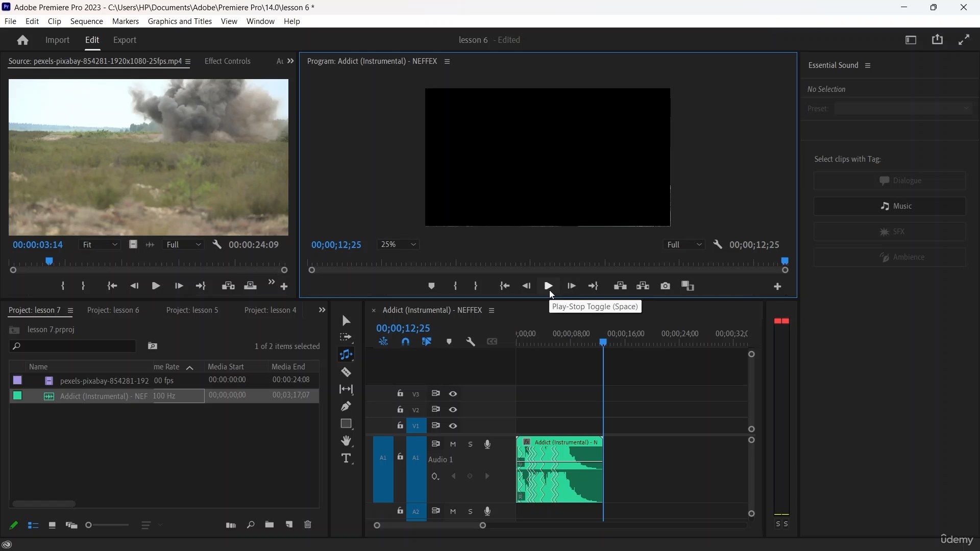Open Program monitor settings wrench
Image resolution: width=980 pixels, height=551 pixels.
pos(718,245)
